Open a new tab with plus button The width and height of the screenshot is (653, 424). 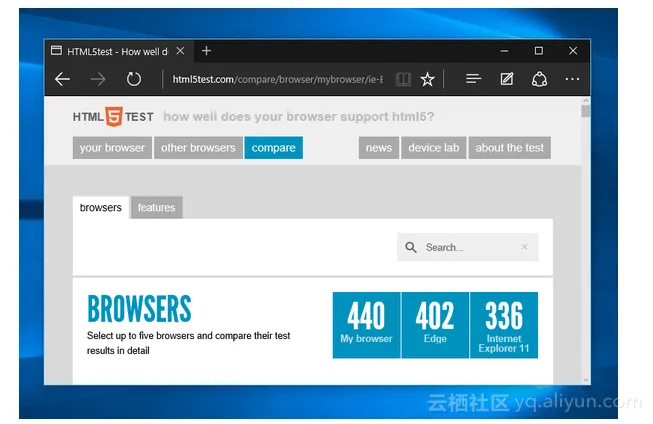point(206,51)
